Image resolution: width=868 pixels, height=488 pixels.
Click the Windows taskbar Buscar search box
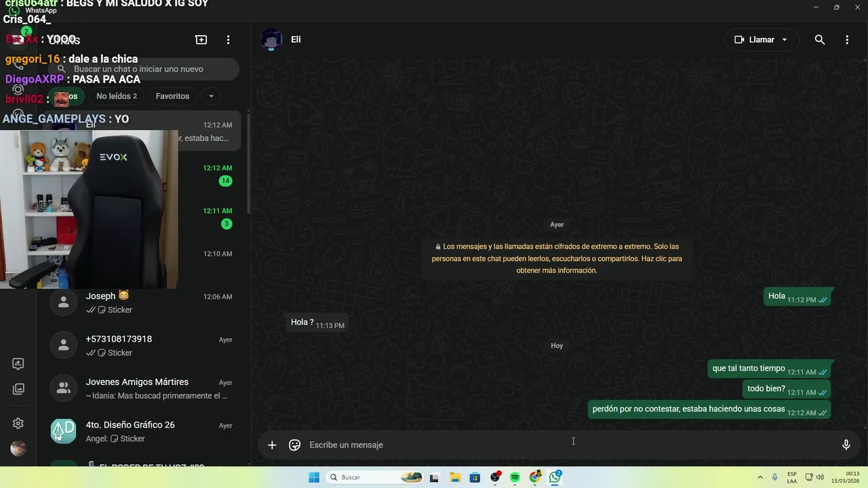[x=376, y=477]
